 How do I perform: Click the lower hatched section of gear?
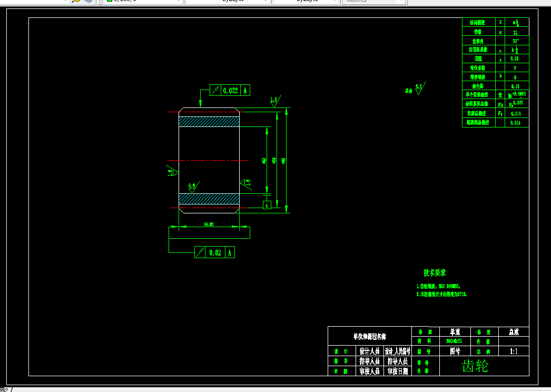tap(209, 199)
